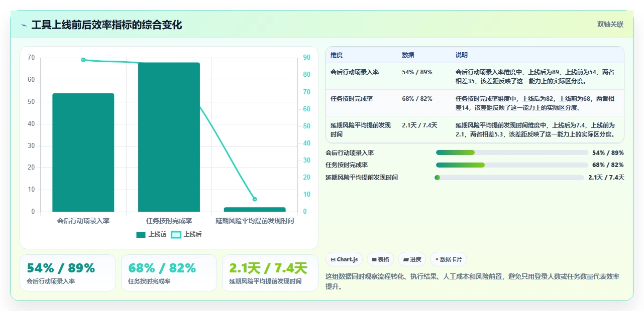Click table cell 会后行动项录入率

click(x=355, y=72)
